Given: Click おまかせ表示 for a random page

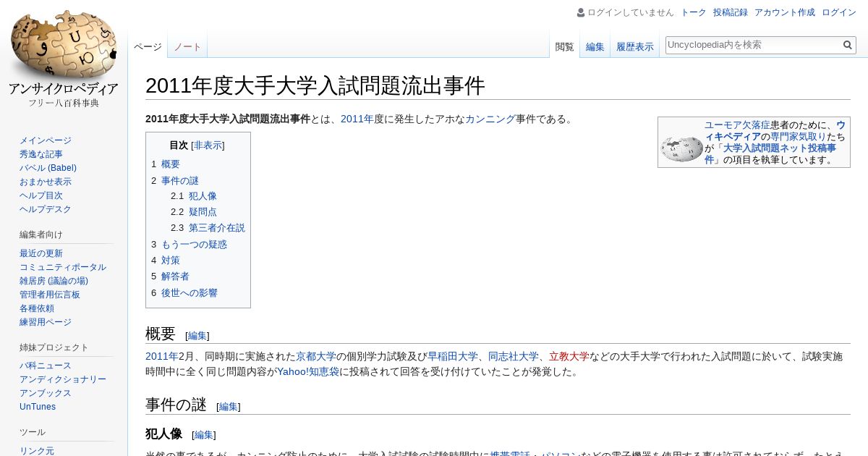Looking at the screenshot, I should click(x=46, y=182).
